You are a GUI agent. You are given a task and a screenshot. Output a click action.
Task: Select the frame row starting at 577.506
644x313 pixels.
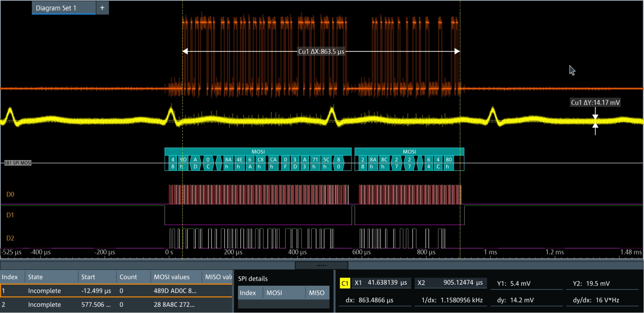96,305
